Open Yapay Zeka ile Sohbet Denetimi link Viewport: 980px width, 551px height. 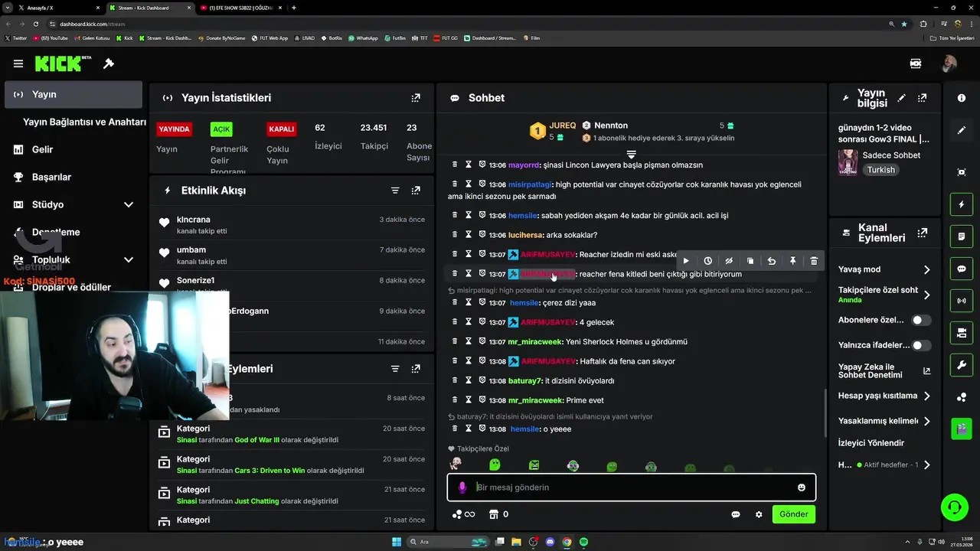pos(884,370)
